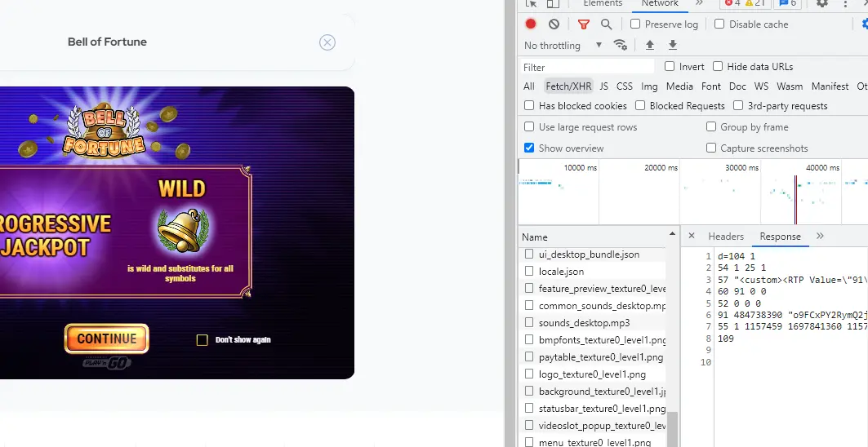The height and width of the screenshot is (447, 868).
Task: Check 3rd-party requests option
Action: (738, 105)
